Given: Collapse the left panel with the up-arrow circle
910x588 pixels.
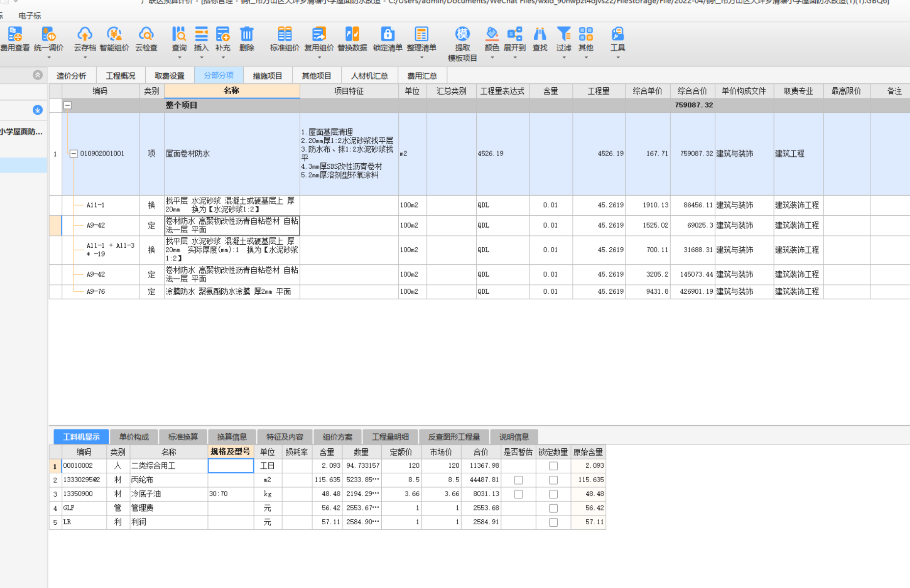Looking at the screenshot, I should pyautogui.click(x=38, y=75).
